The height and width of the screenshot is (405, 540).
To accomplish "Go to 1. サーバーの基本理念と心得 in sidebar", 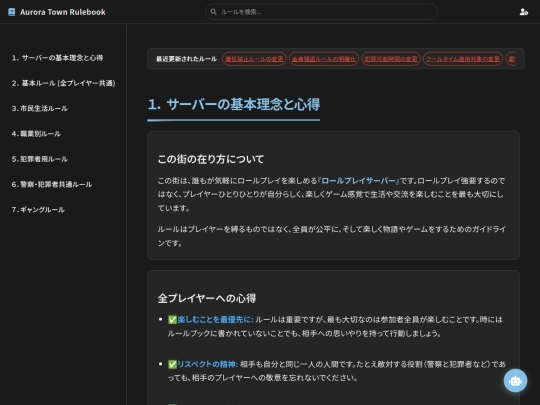I will (x=57, y=58).
